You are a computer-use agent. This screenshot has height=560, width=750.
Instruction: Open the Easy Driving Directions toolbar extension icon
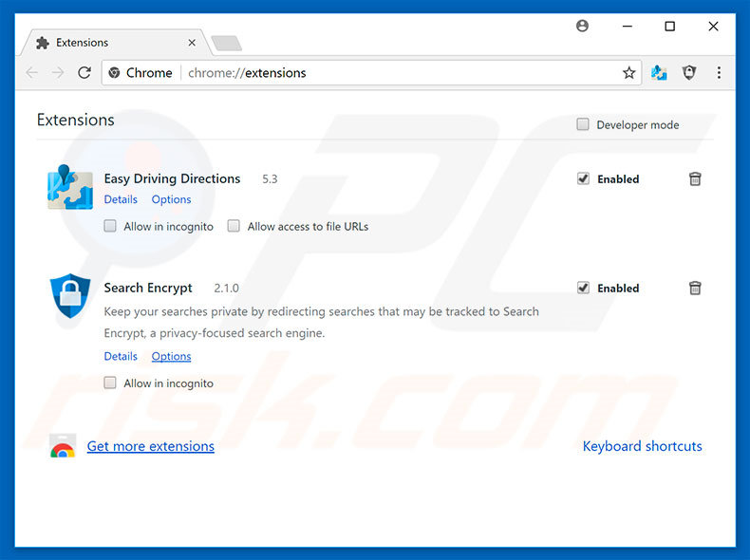point(659,73)
